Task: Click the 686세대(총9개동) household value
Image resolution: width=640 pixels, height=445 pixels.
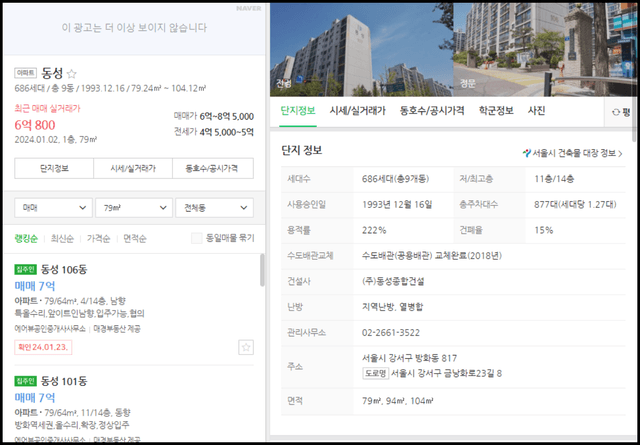Action: point(396,179)
